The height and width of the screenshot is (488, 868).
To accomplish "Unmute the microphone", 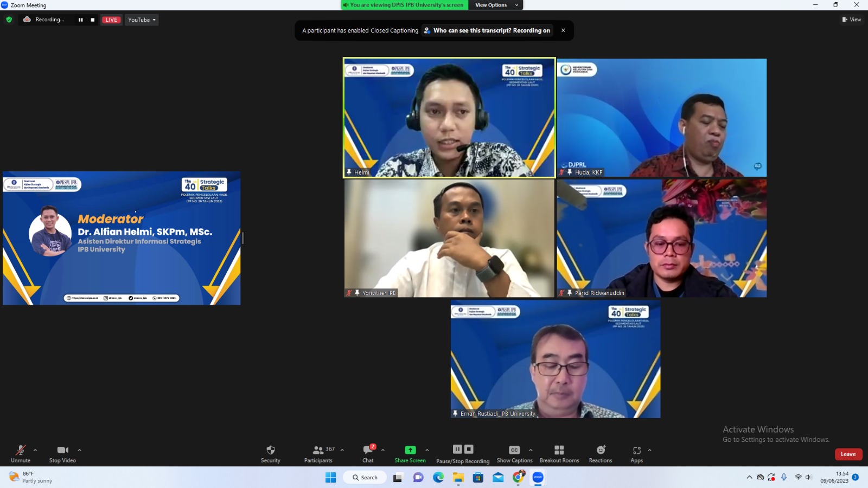I will pyautogui.click(x=21, y=450).
